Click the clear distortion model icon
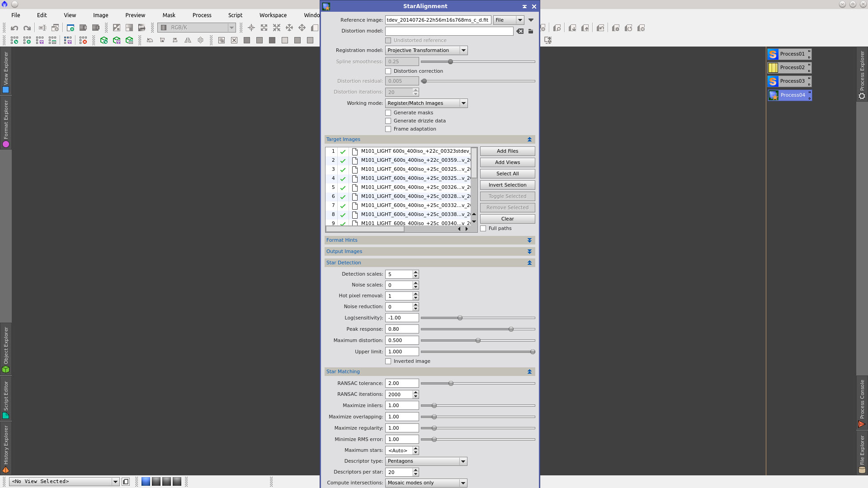Screen dimensions: 868x488 520,31
